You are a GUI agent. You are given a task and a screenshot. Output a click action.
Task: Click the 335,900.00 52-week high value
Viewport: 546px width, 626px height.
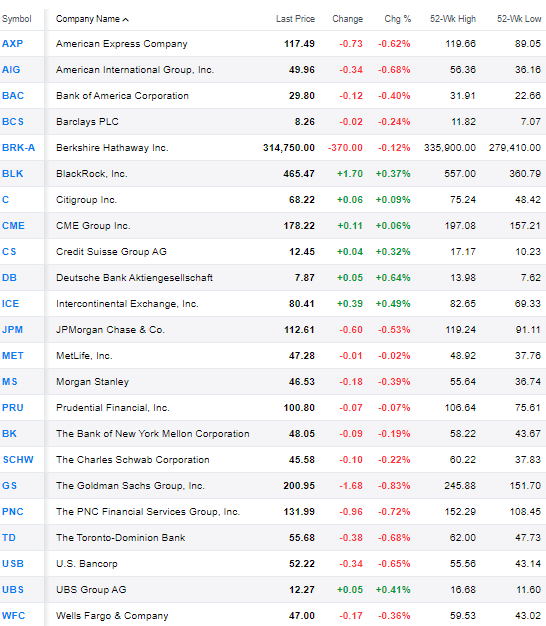click(x=450, y=147)
